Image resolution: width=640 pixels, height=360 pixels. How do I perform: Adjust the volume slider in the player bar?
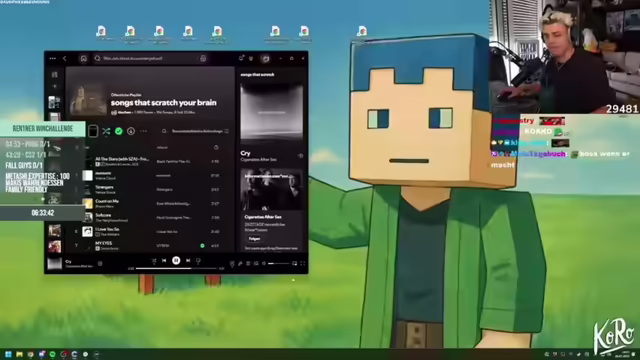click(279, 264)
